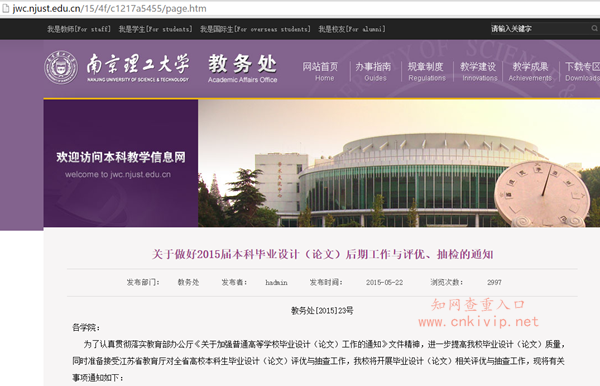
Task: Open the 我是校友 For alumni link
Action: [352, 29]
